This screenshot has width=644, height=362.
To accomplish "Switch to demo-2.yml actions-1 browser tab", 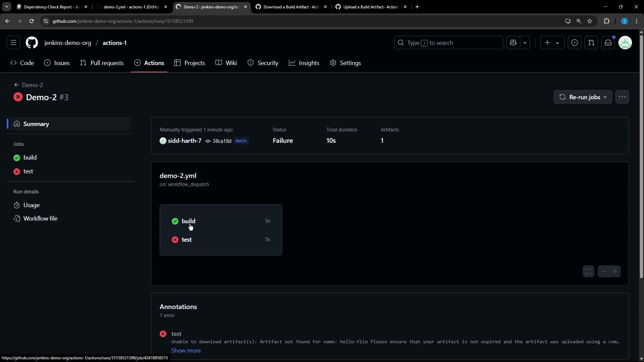I will (x=132, y=7).
